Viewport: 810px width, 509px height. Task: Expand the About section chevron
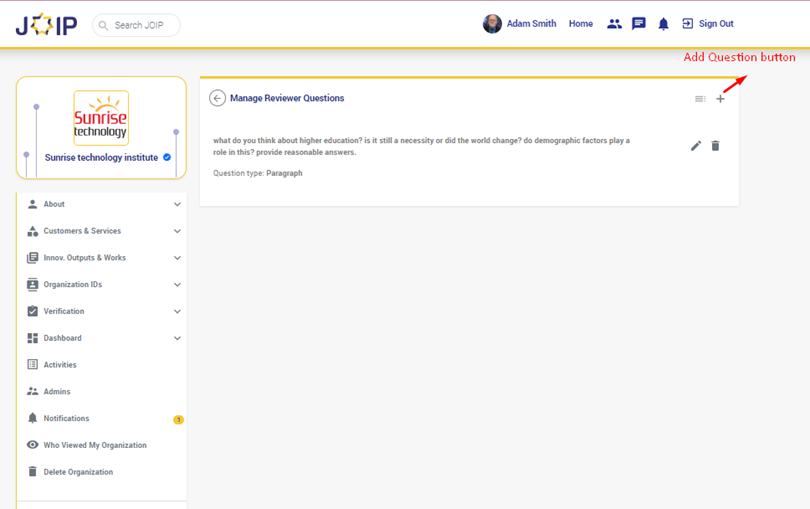point(177,204)
